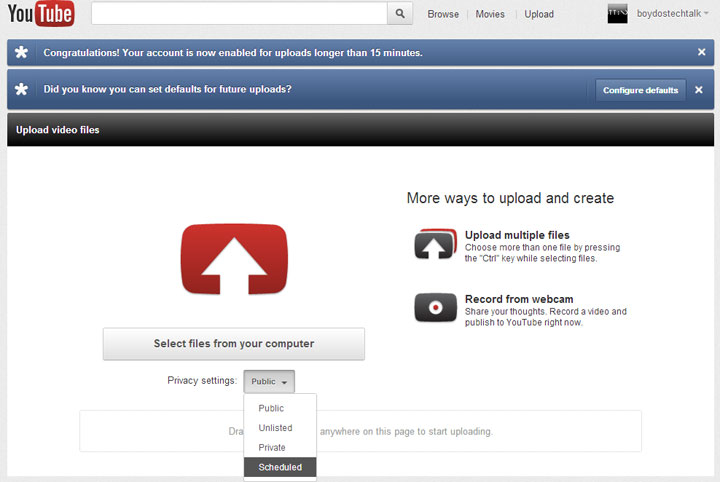Click the Upload multiple files icon
The image size is (720, 482).
tap(435, 244)
